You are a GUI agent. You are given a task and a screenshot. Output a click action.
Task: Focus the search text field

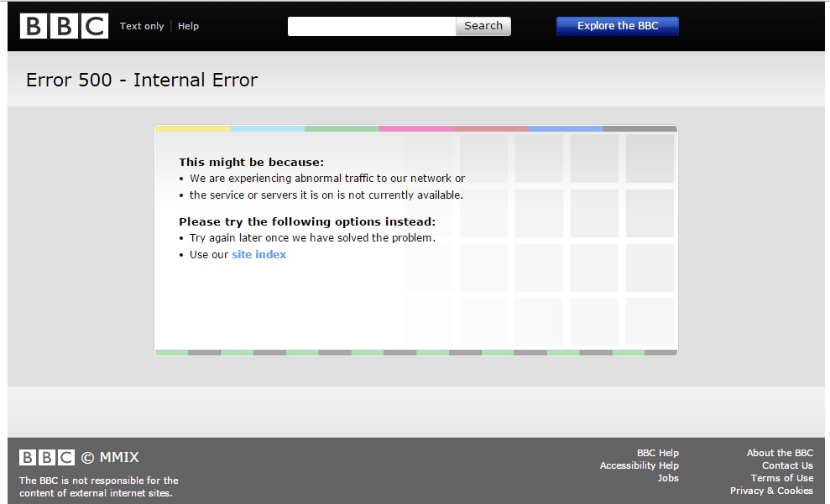pyautogui.click(x=372, y=26)
